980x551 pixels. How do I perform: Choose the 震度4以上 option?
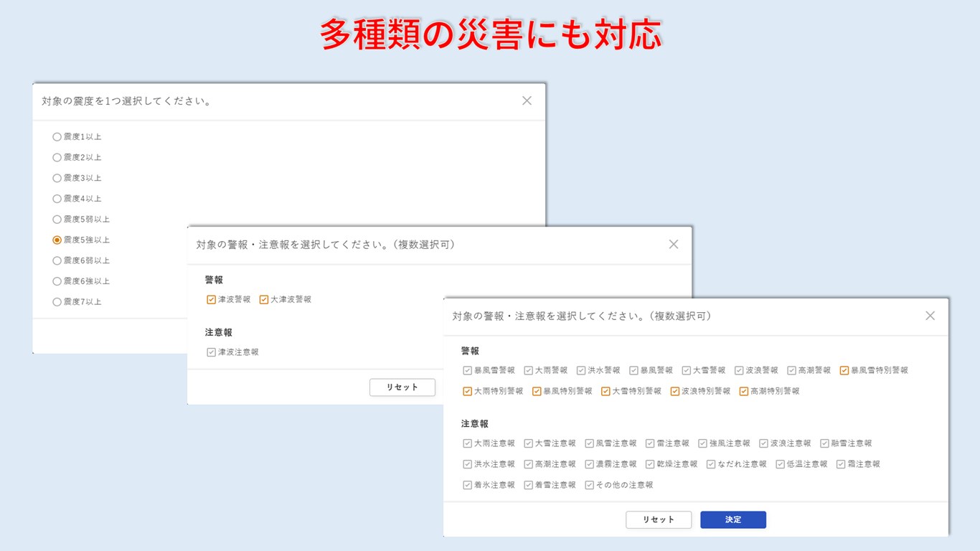(x=57, y=199)
